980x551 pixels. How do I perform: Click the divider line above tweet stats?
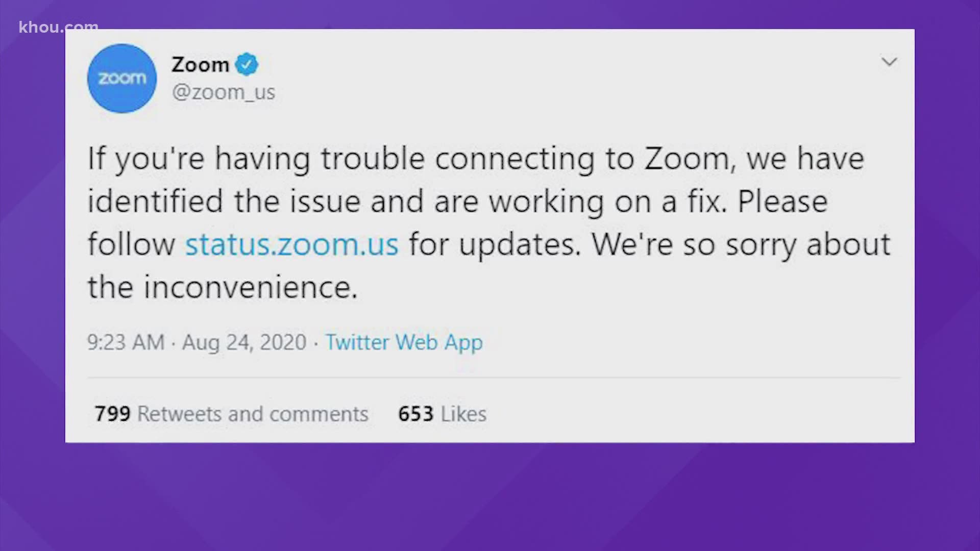click(493, 378)
